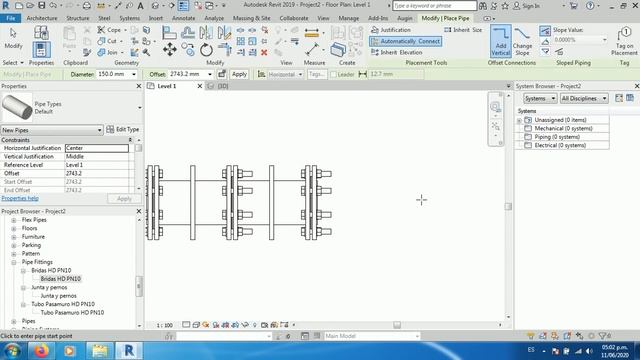Toggle Change Slope offset connection
Viewport: 640px width, 360px height.
coord(522,41)
